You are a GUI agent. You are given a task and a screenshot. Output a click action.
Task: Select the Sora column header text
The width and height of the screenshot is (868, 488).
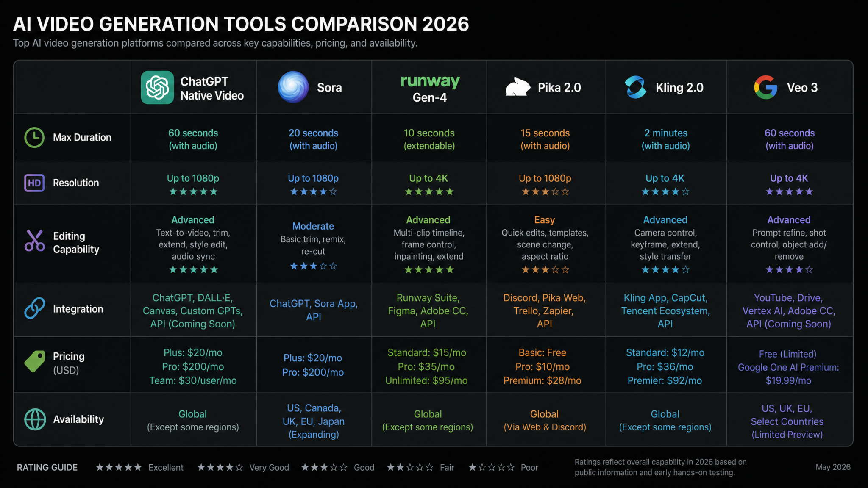point(329,88)
